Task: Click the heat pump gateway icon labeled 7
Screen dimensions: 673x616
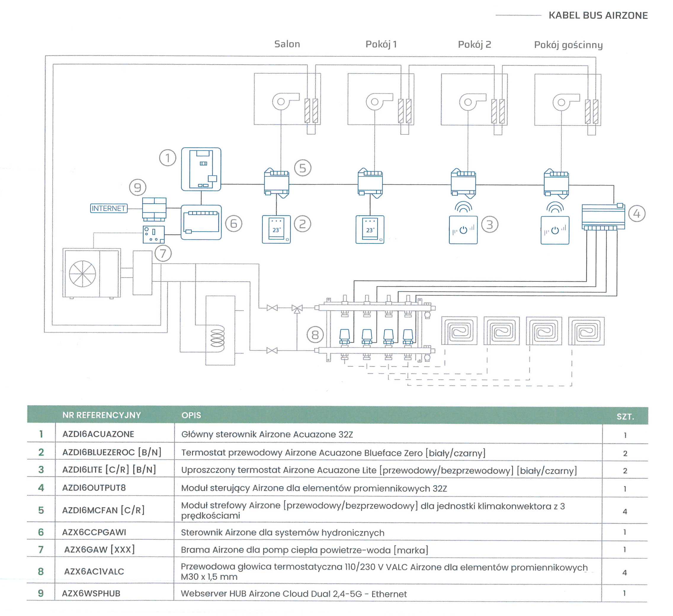Action: 153,234
